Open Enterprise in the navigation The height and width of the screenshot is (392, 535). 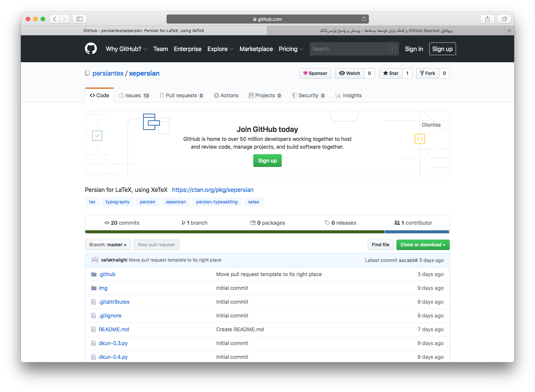click(188, 49)
